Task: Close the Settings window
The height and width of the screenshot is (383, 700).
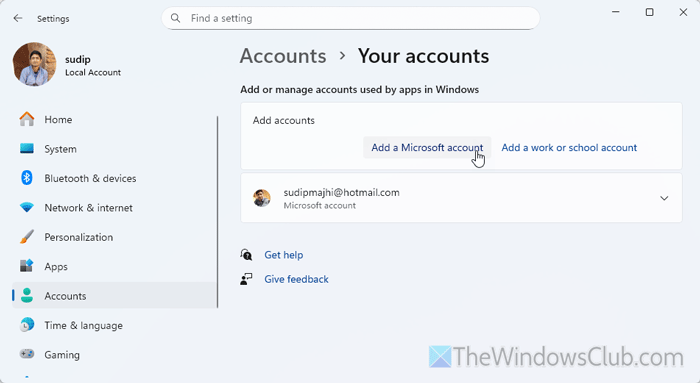Action: [x=683, y=12]
